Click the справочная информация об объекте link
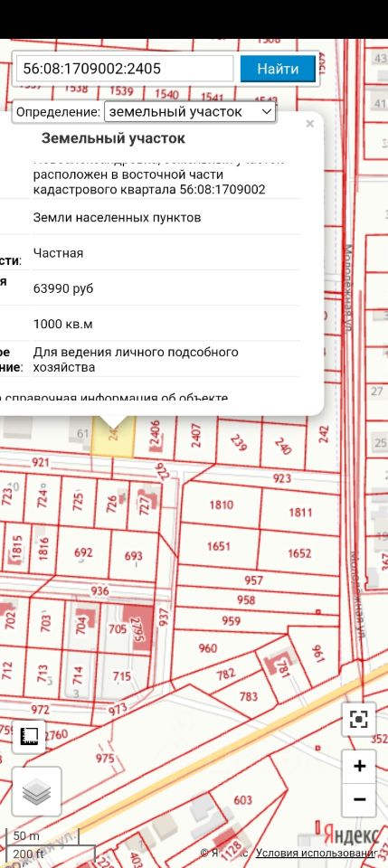388x868 pixels. pyautogui.click(x=115, y=398)
